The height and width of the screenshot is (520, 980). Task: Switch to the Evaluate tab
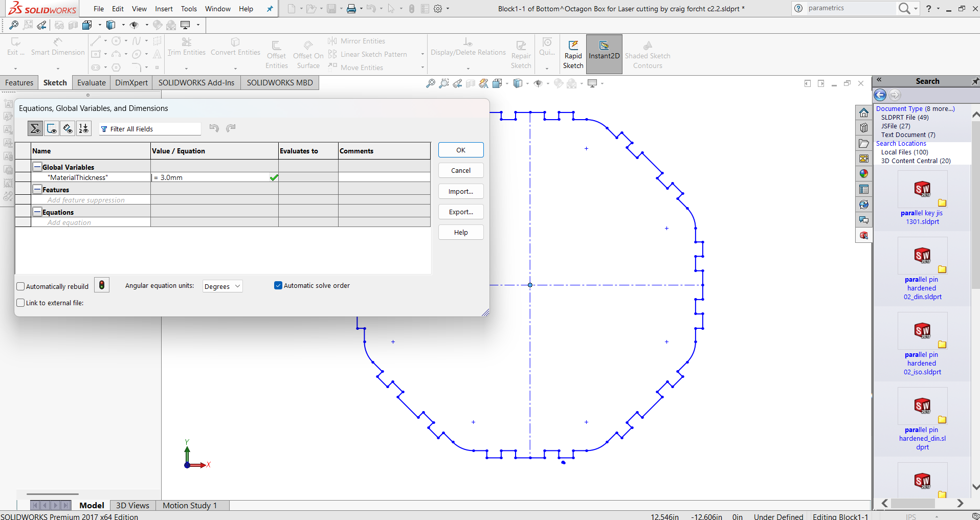pos(91,83)
